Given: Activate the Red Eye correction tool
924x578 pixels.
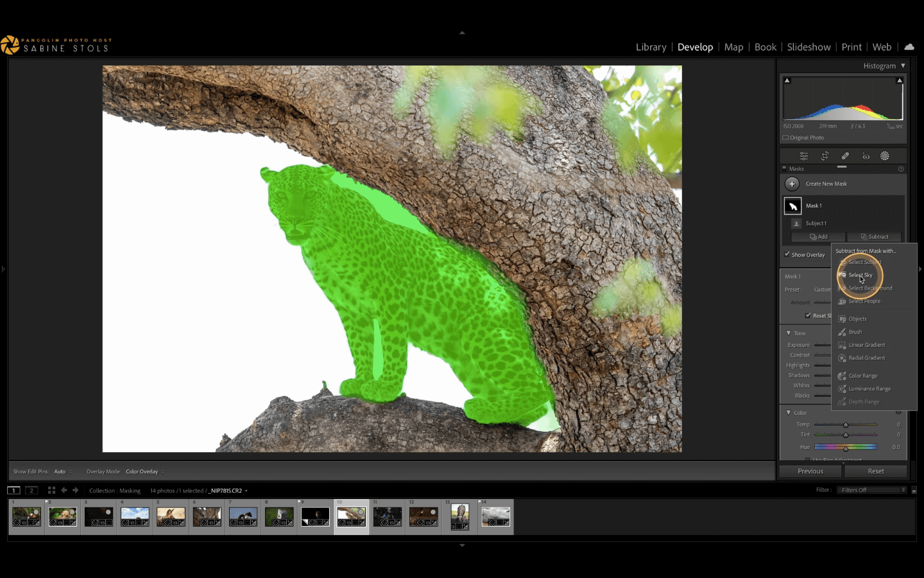Looking at the screenshot, I should [x=866, y=156].
